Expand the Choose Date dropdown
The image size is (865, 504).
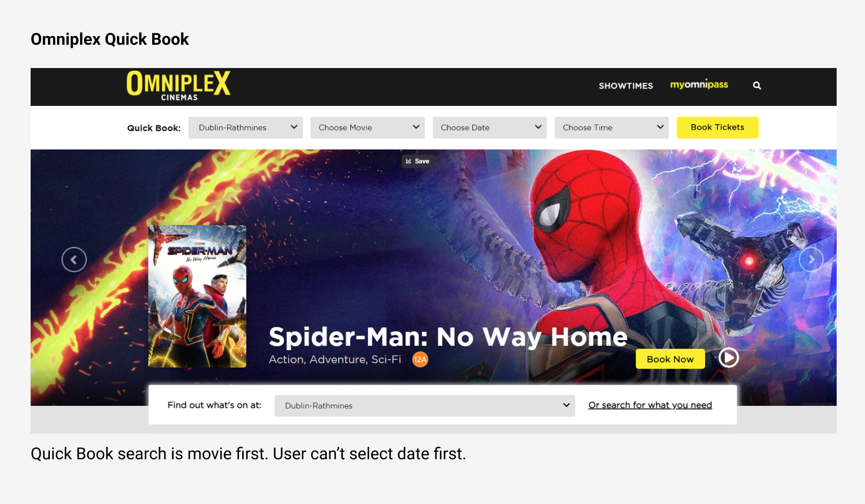coord(489,128)
